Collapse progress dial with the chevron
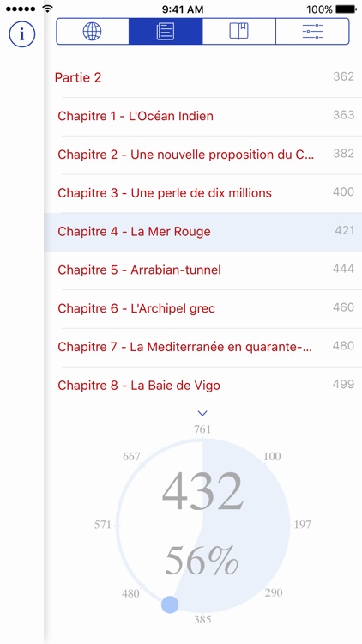The width and height of the screenshot is (362, 644). [202, 413]
